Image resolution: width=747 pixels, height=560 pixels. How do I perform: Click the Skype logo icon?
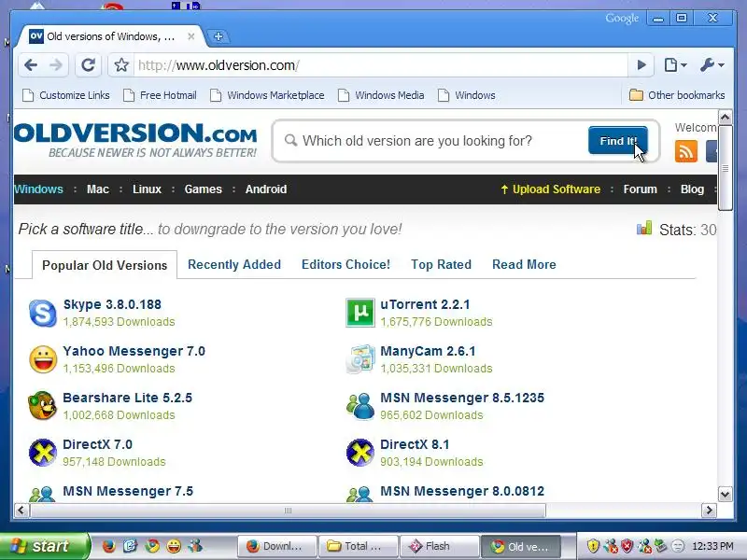coord(43,313)
